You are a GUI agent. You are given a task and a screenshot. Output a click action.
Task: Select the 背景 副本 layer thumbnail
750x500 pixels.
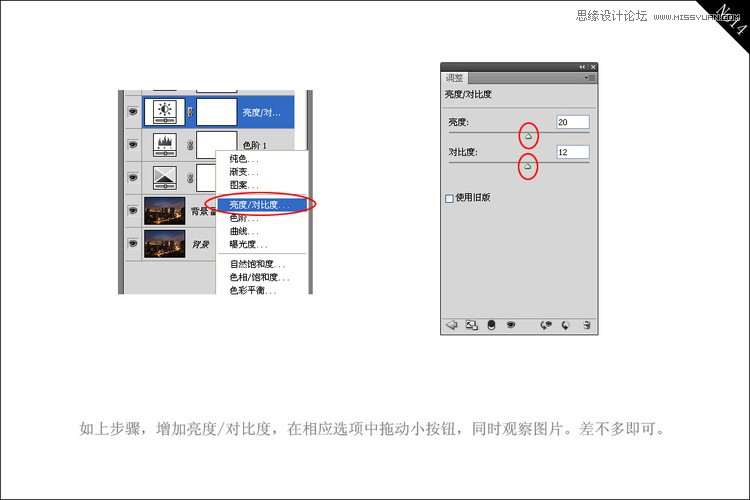tap(165, 211)
